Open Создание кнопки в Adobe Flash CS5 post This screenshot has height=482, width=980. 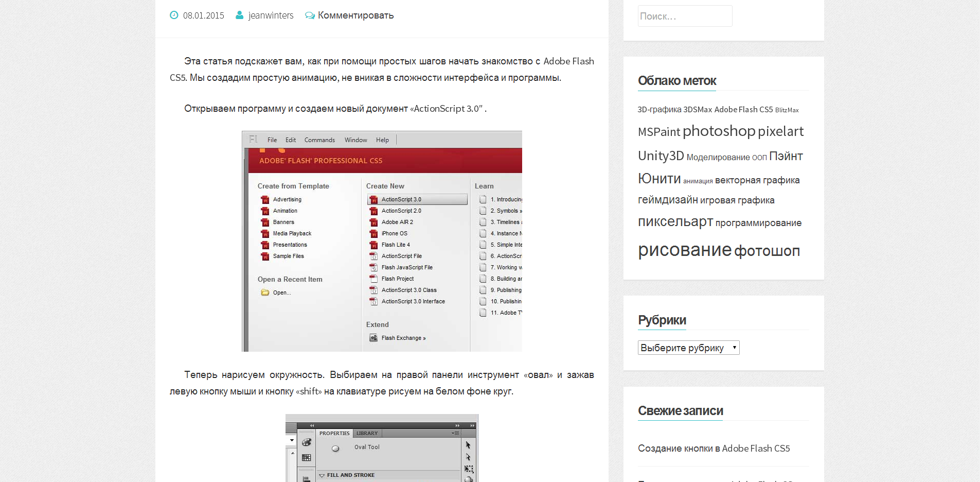[714, 449]
